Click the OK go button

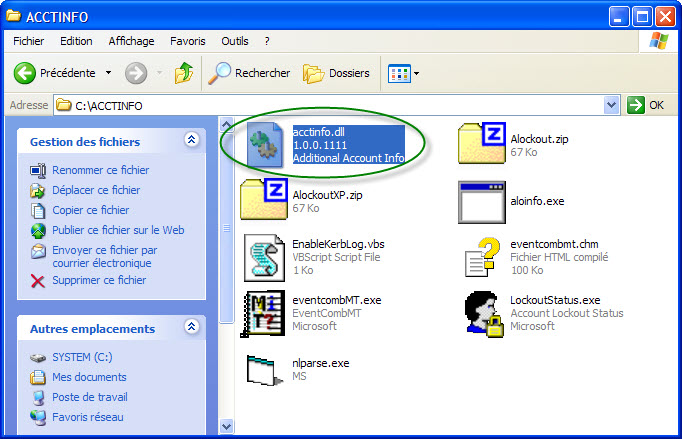pyautogui.click(x=645, y=105)
